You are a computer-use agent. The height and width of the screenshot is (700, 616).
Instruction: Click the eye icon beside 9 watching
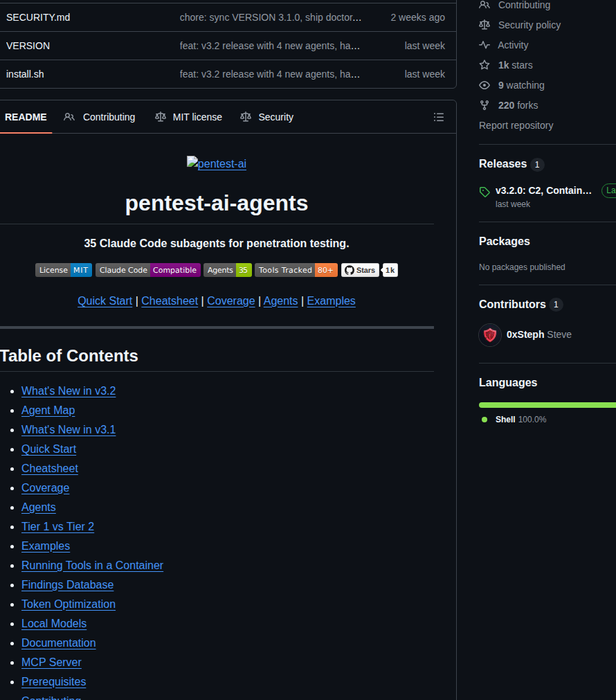click(x=484, y=85)
